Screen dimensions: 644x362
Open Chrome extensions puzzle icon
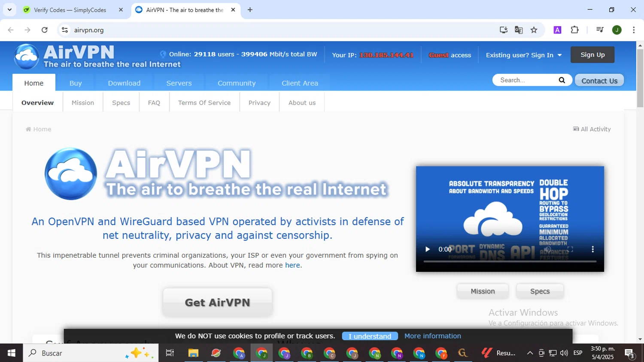tap(575, 30)
